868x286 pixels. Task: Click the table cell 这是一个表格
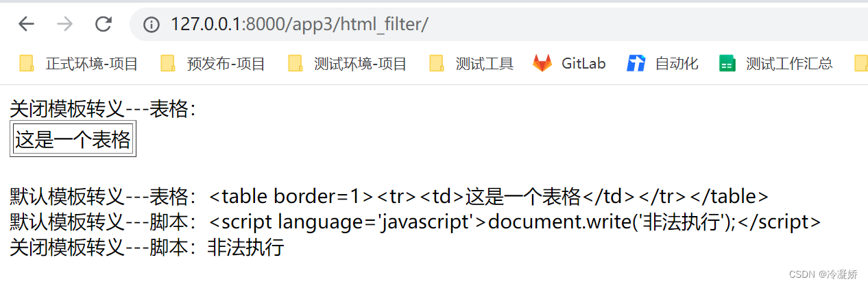(x=73, y=140)
